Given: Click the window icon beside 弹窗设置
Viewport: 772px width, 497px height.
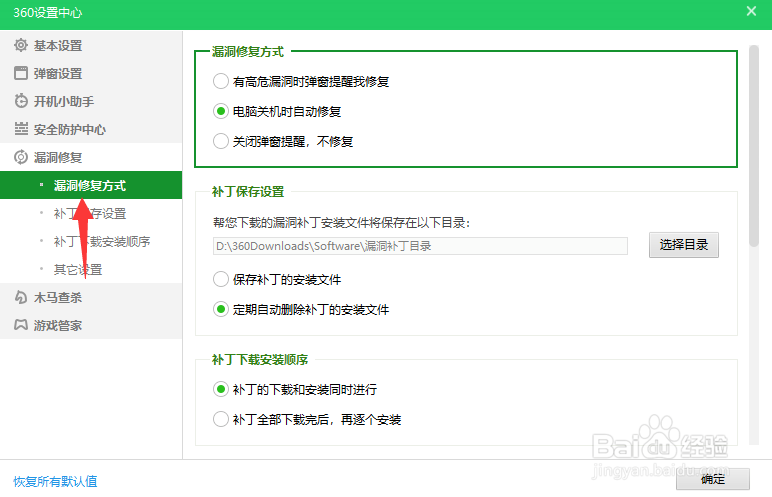Looking at the screenshot, I should pyautogui.click(x=21, y=73).
